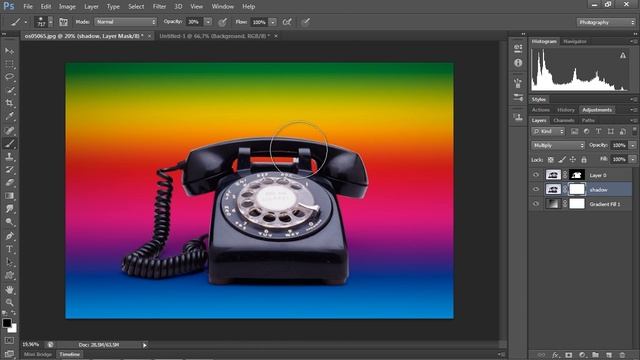The image size is (640, 360).
Task: Open layer blend mode dropdown Multiply
Action: tap(558, 145)
